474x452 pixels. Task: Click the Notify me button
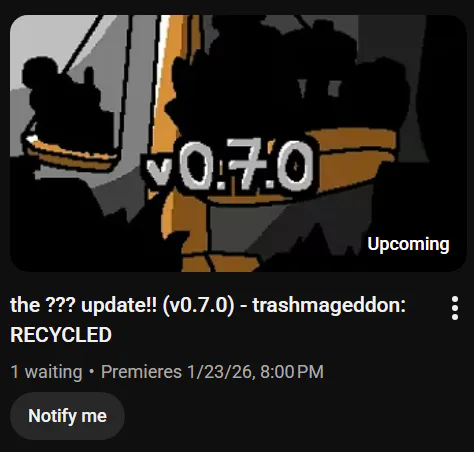coord(67,416)
